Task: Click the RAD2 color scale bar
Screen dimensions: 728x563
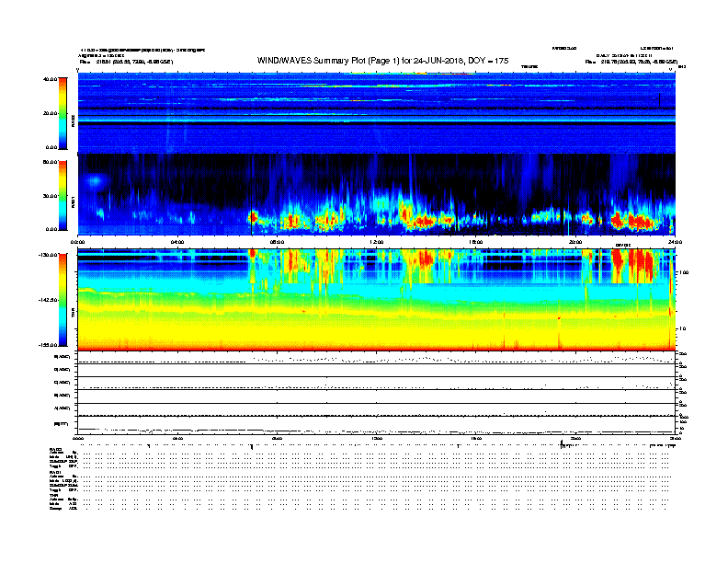Action: pyautogui.click(x=63, y=113)
